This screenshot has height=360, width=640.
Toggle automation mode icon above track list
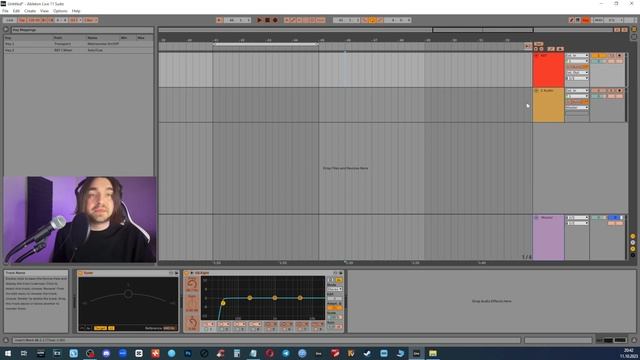click(x=551, y=49)
